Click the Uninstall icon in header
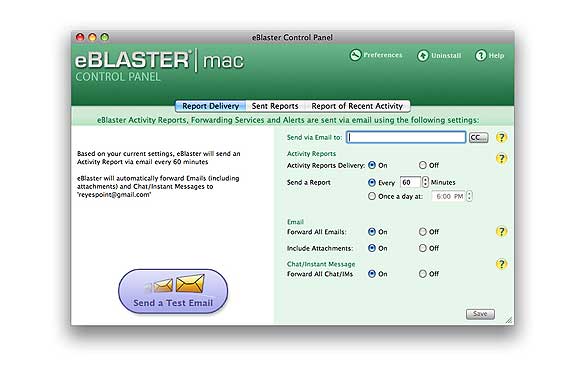 (423, 56)
